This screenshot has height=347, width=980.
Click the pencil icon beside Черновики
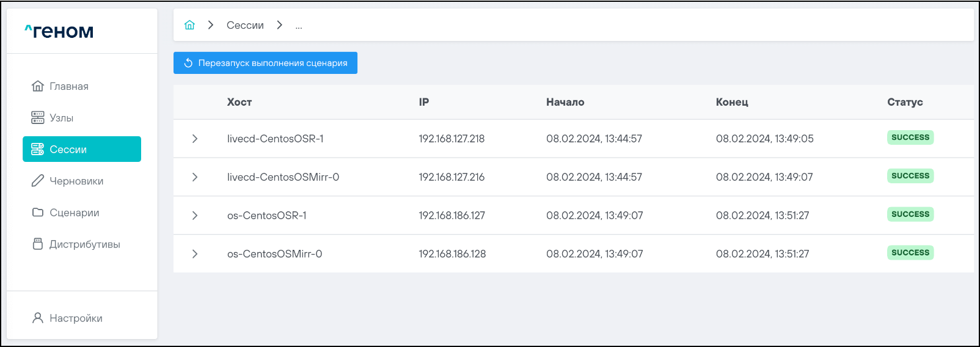38,181
